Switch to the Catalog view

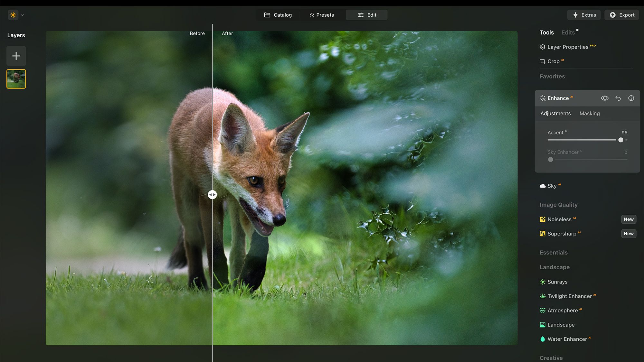pyautogui.click(x=278, y=15)
